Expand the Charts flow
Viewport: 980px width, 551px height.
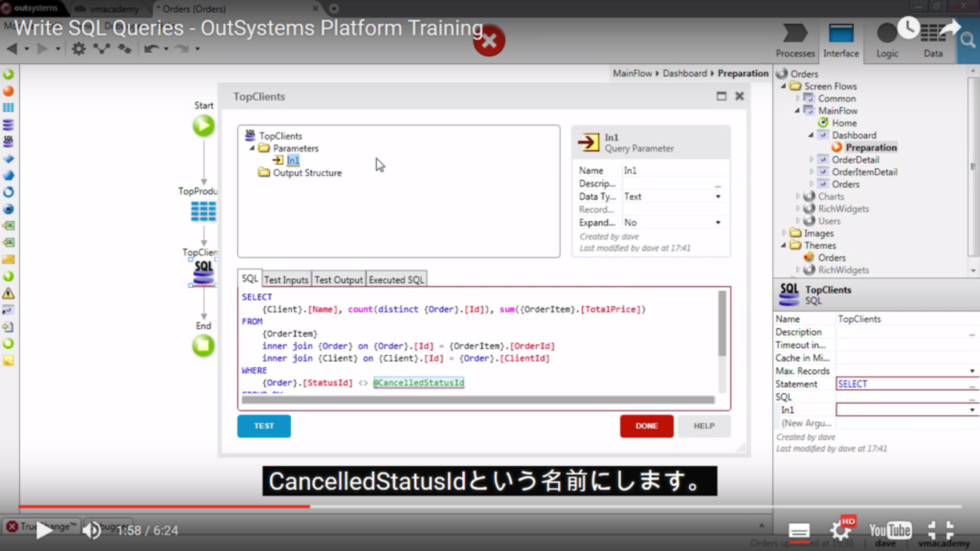click(798, 197)
